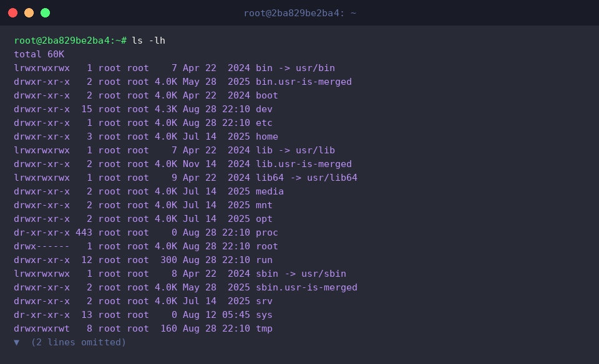Click the drwxrwxrwt permissions string
This screenshot has width=599, height=364.
pyautogui.click(x=42, y=328)
